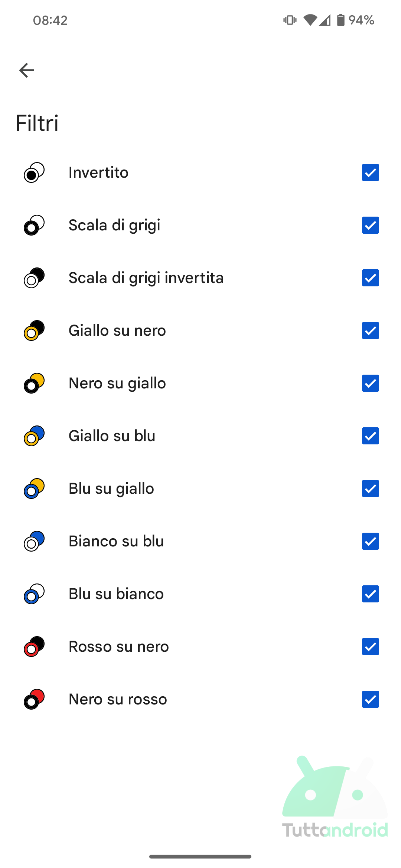
Task: Tap the Rosso su nero color icon
Action: click(x=34, y=647)
